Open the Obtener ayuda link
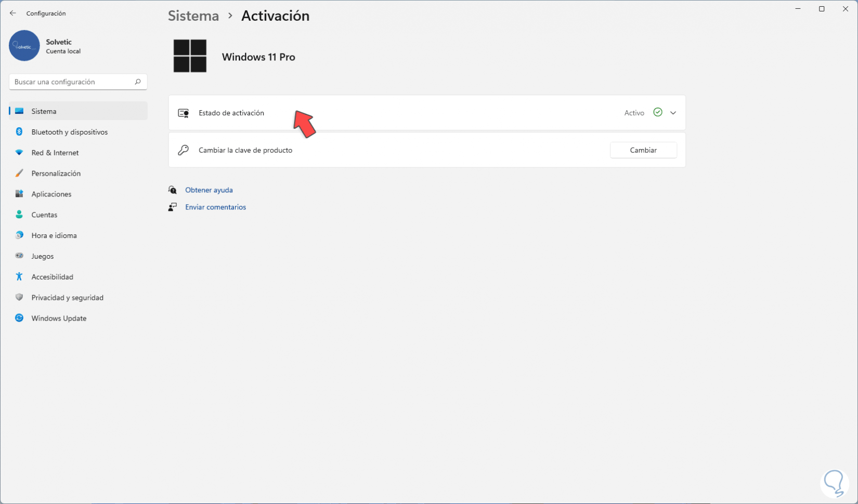Viewport: 858px width, 504px height. [x=209, y=190]
